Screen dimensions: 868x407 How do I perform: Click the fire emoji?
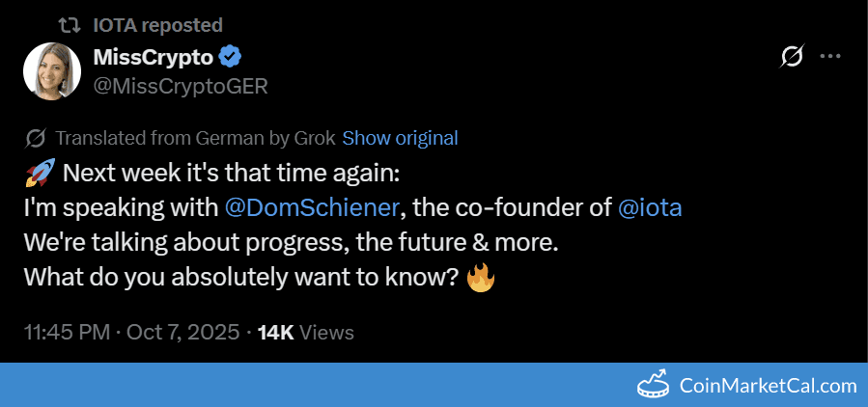click(480, 279)
